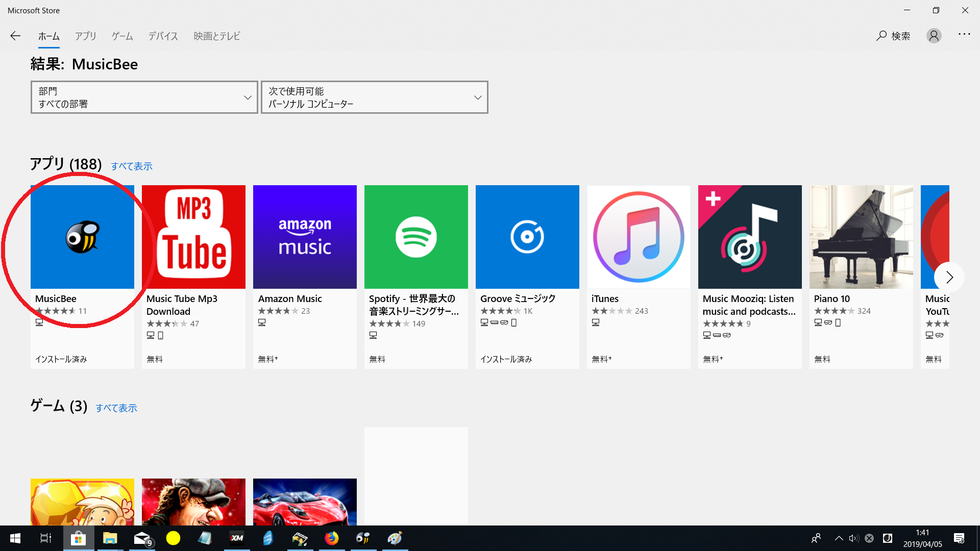Click the 検索 search button

(x=893, y=36)
